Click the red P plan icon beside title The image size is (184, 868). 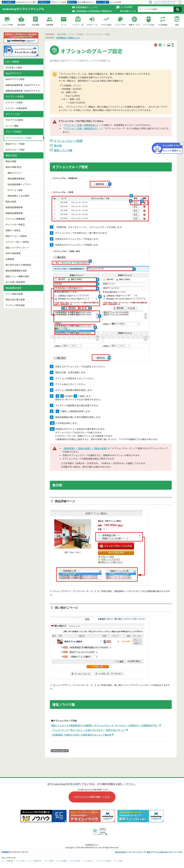[x=155, y=45]
